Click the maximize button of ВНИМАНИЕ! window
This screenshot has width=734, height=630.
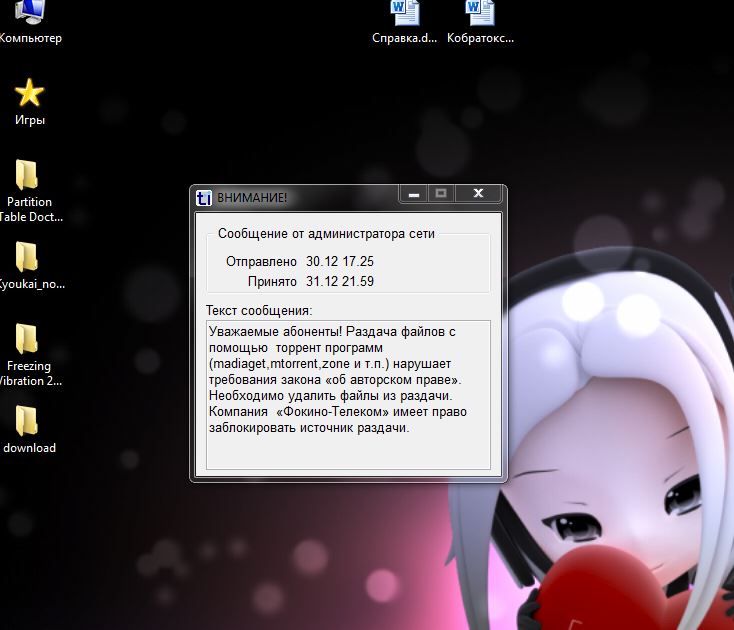[x=440, y=194]
